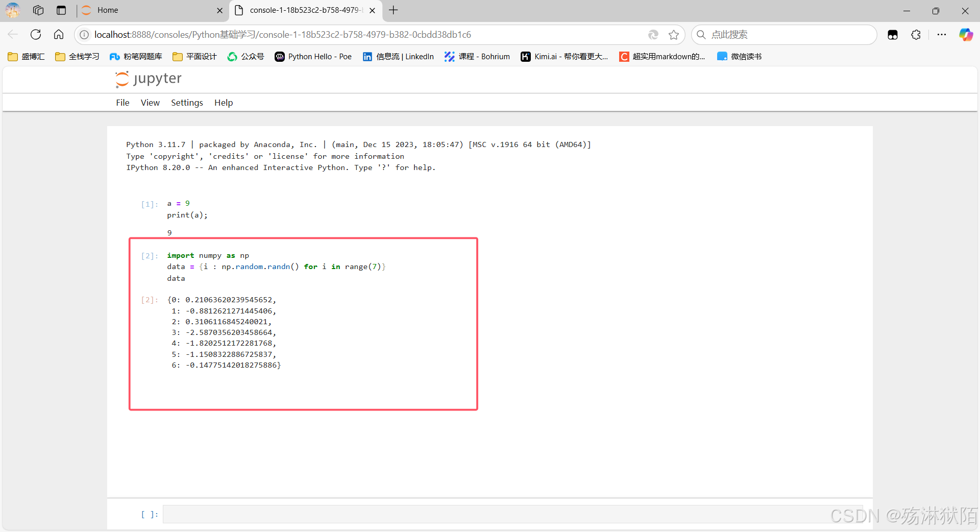Go back with the browser back arrow
This screenshot has height=532, width=980.
(13, 34)
